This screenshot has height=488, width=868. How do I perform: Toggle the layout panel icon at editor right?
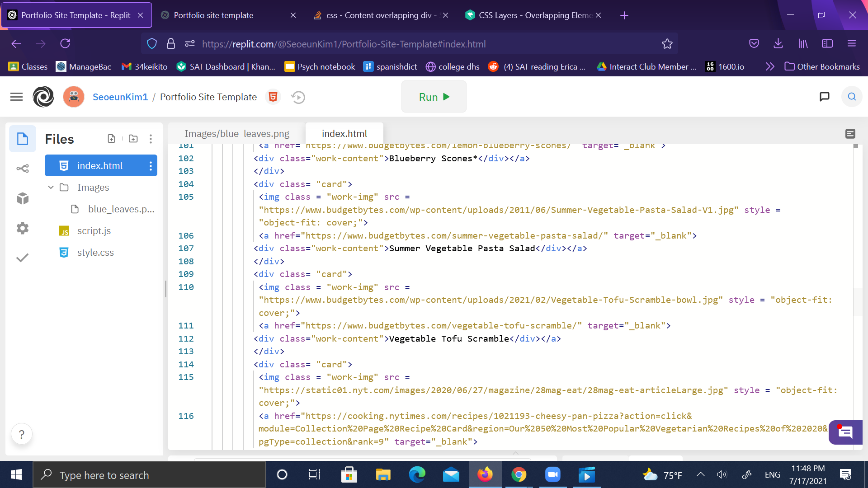(850, 134)
